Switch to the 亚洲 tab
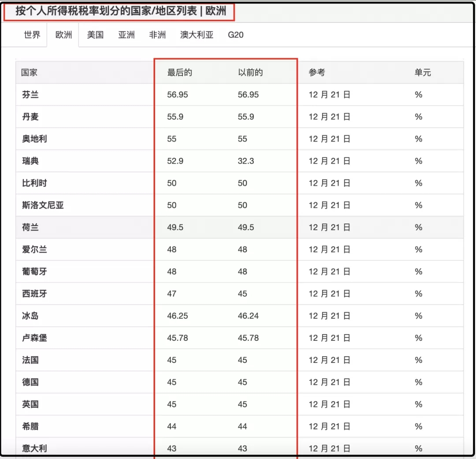 126,35
